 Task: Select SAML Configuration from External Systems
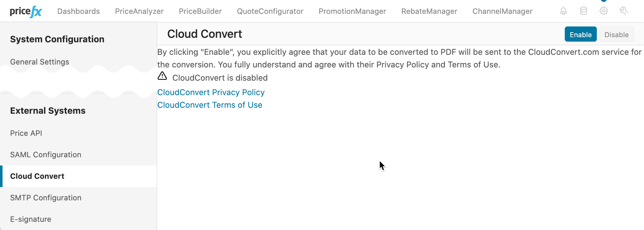click(46, 154)
